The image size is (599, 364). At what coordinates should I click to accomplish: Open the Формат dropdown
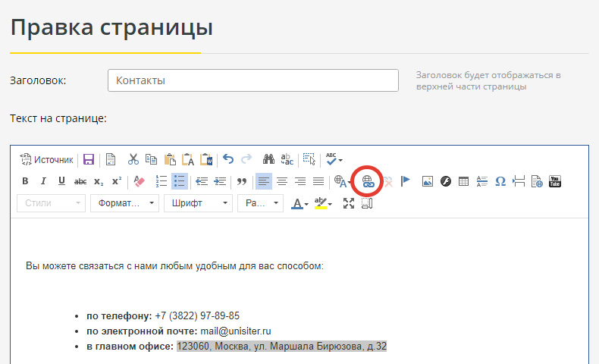pos(124,203)
